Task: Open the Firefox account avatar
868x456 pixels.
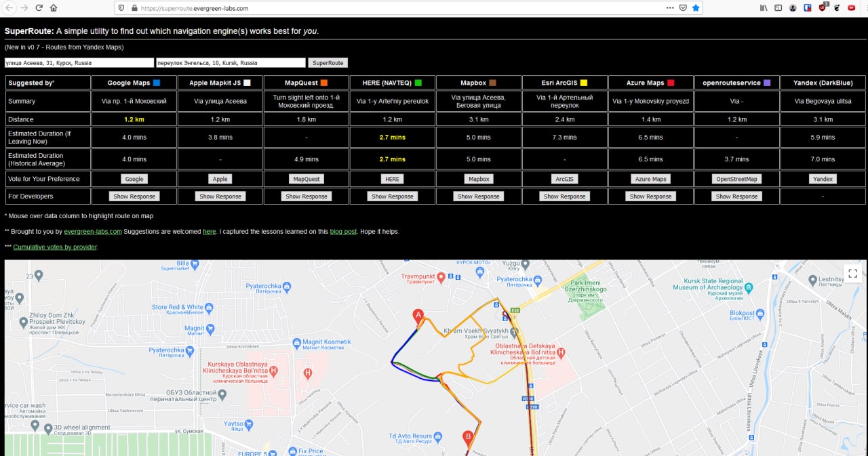Action: coord(793,8)
